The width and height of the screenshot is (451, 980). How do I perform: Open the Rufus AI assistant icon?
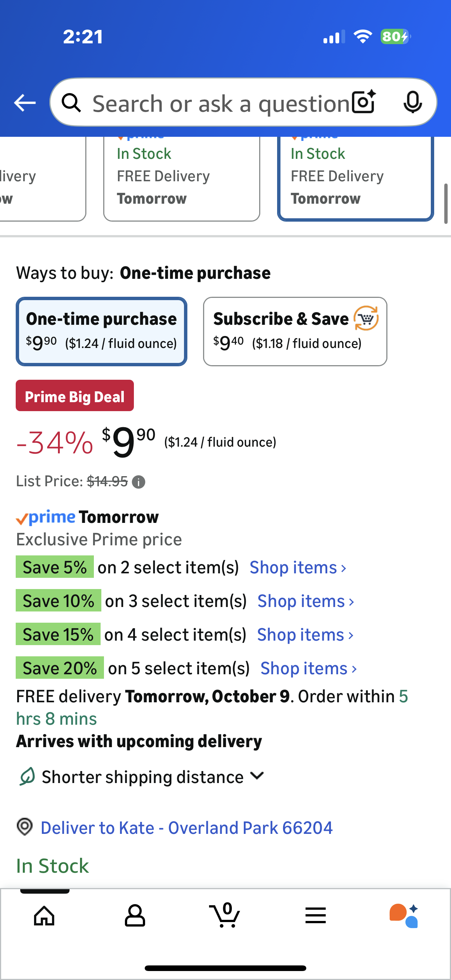pos(404,915)
